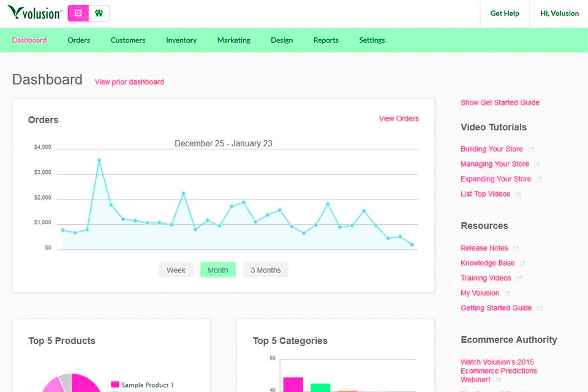Select the pink dashboard admin icon
Viewport: 588px width, 392px height.
click(x=78, y=13)
